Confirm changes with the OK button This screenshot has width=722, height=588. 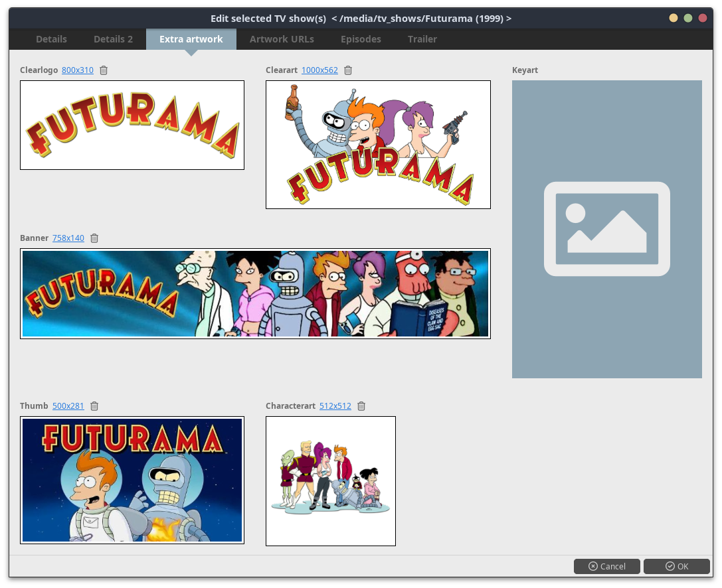tap(677, 566)
